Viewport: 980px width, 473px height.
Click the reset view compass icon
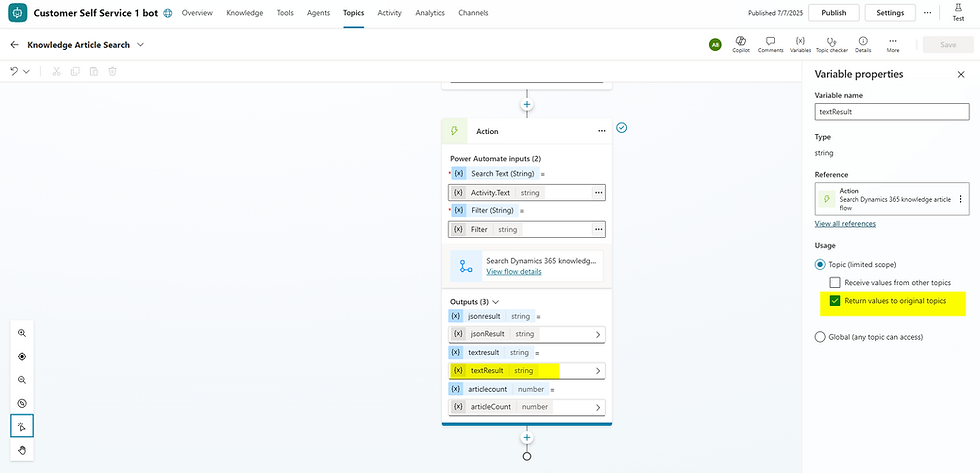point(22,403)
